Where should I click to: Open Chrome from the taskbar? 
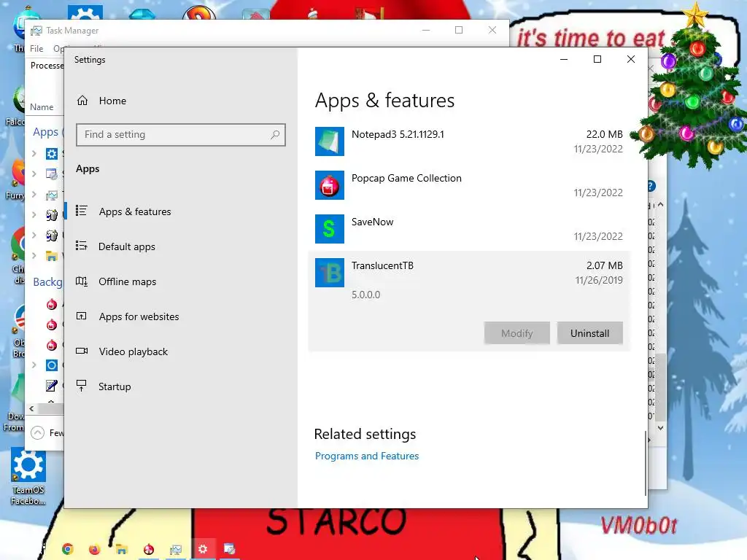[x=68, y=549]
